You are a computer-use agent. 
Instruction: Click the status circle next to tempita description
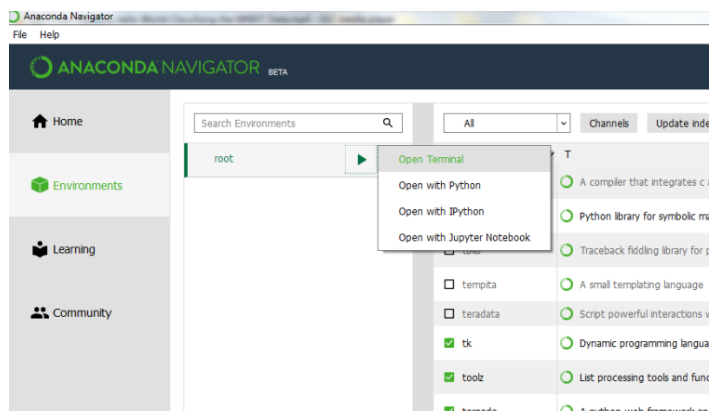click(x=566, y=284)
